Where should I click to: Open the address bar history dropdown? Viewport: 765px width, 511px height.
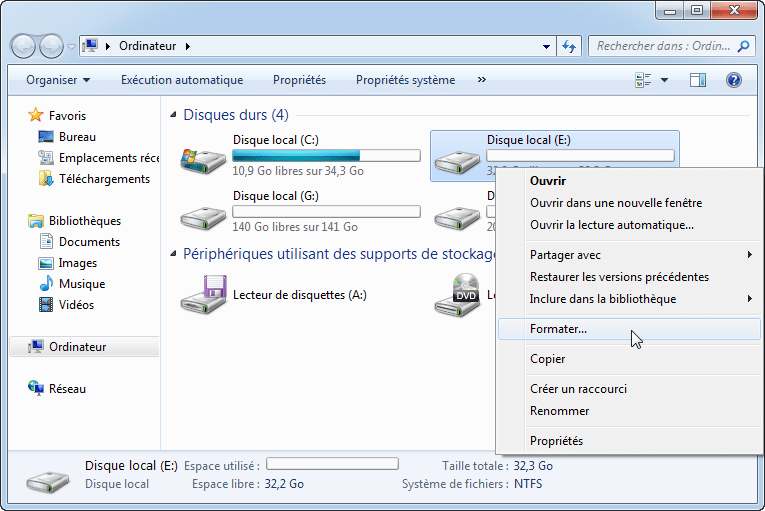[546, 46]
